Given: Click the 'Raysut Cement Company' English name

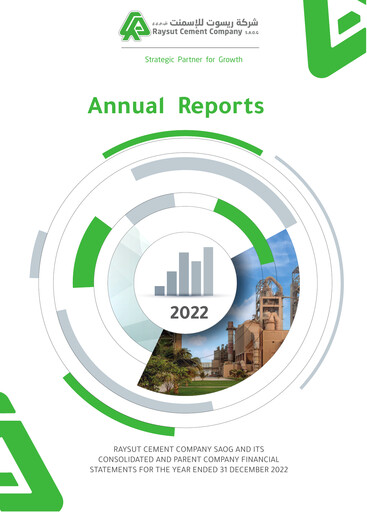Looking at the screenshot, I should pyautogui.click(x=197, y=32).
